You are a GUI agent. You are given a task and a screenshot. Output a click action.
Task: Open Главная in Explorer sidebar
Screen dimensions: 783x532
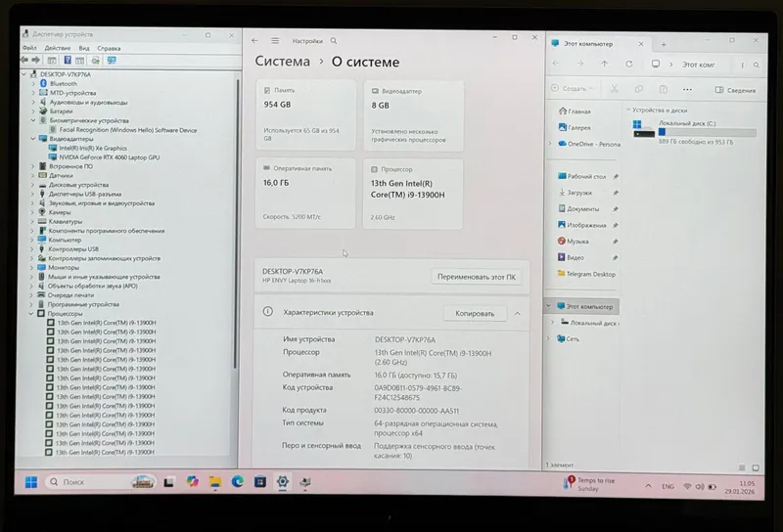tap(575, 111)
